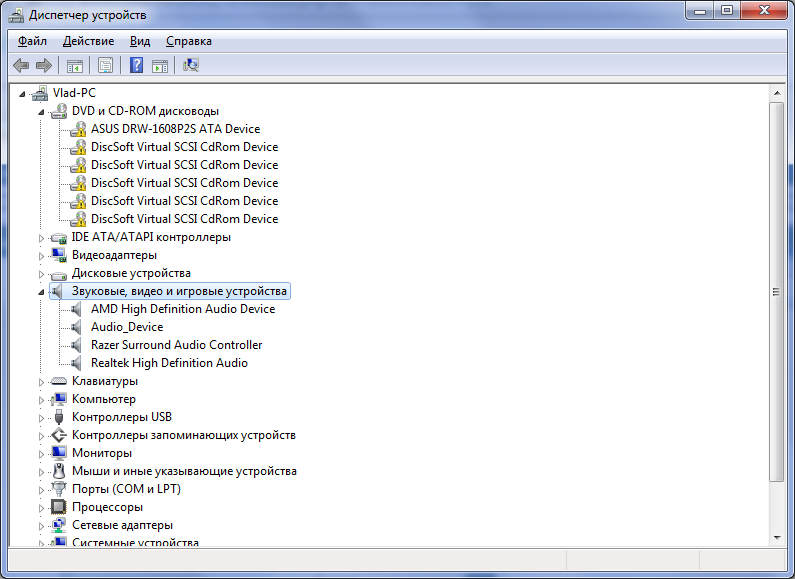Click the Vlad-PC computer icon
This screenshot has width=795, height=579.
(40, 93)
